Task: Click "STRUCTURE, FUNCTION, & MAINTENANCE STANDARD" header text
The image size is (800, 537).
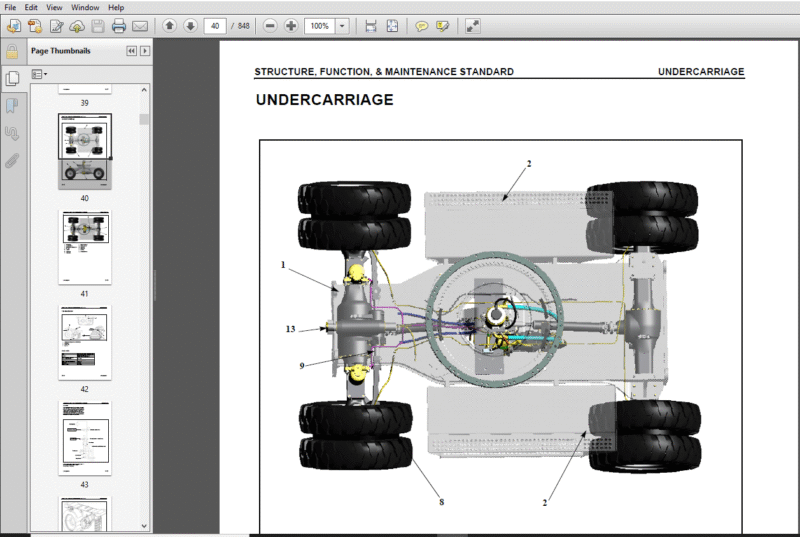Action: pos(384,72)
